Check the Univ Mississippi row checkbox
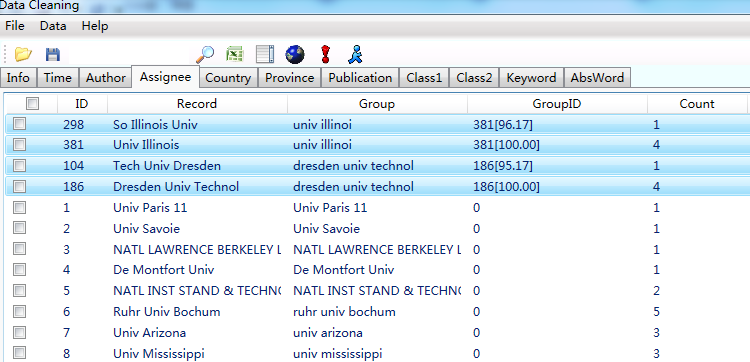 pyautogui.click(x=20, y=353)
